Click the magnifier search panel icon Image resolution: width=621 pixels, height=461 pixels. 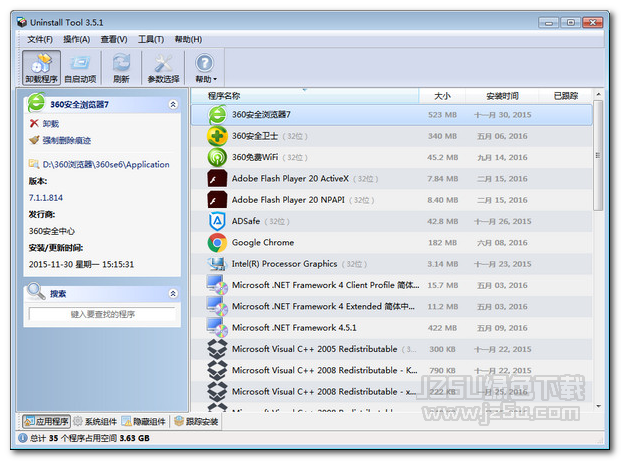[36, 291]
